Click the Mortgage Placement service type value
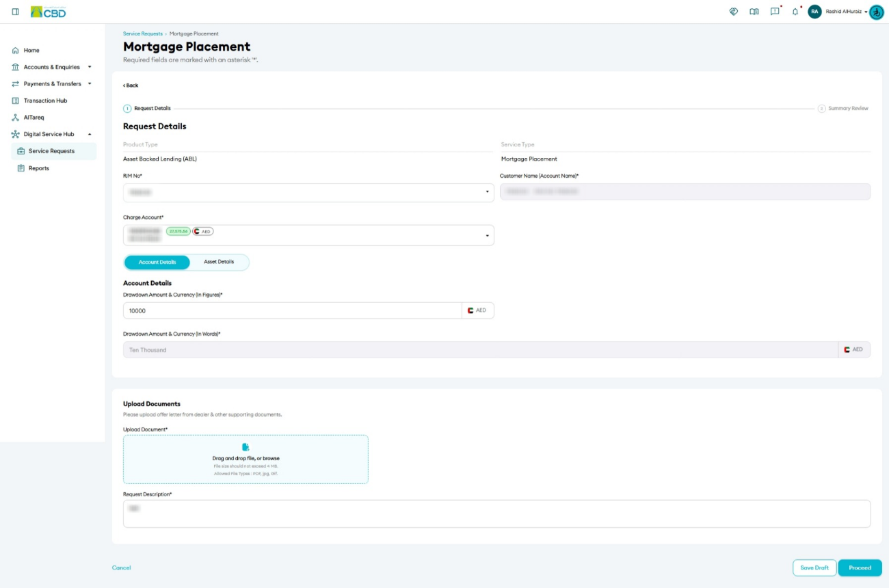The image size is (889, 588). [529, 159]
